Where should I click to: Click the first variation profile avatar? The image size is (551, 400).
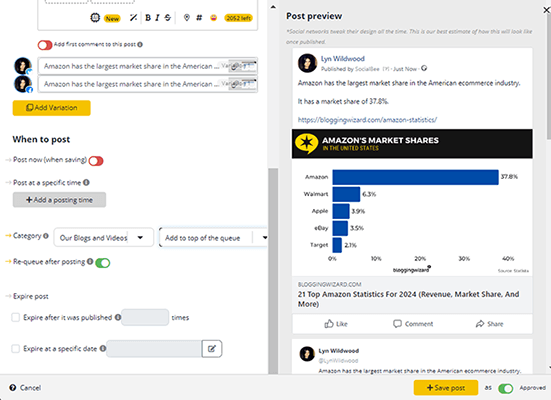pos(23,66)
